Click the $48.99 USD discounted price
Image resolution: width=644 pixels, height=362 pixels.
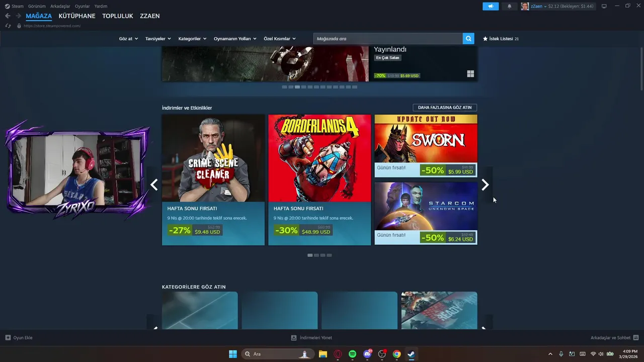316,232
